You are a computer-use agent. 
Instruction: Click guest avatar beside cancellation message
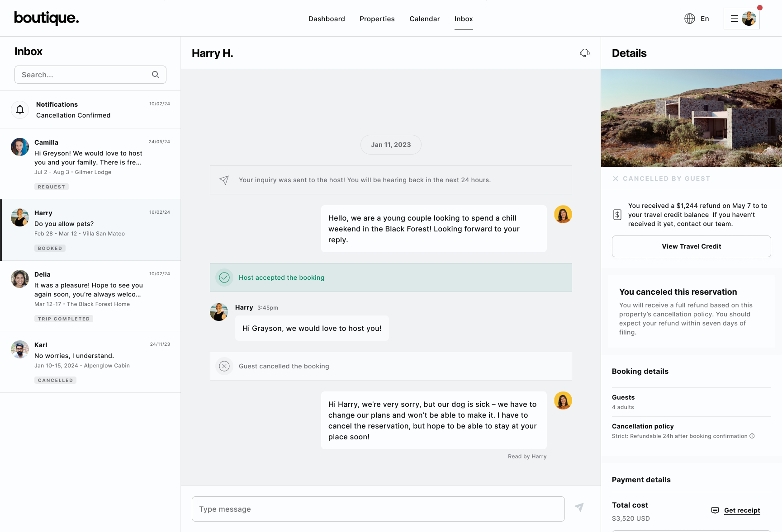coord(563,400)
